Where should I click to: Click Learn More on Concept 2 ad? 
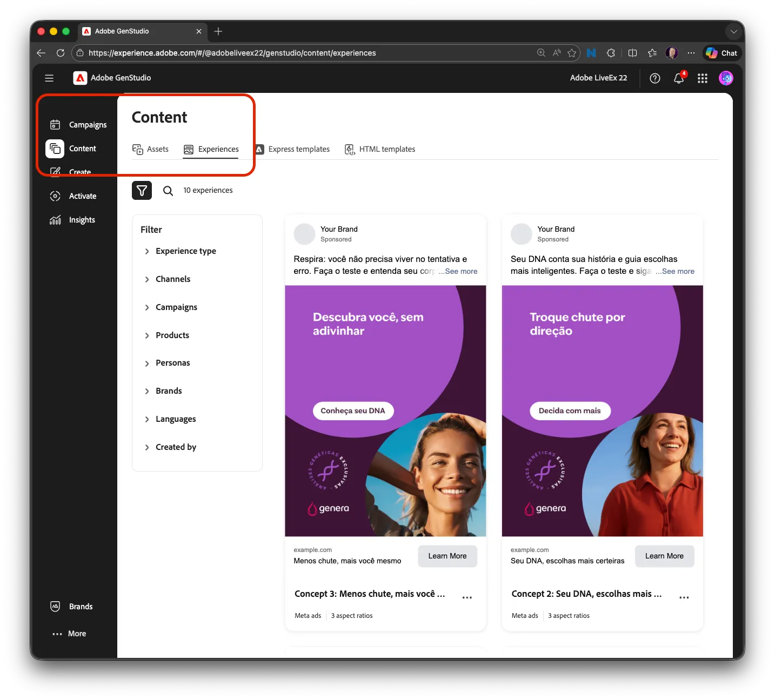point(664,556)
